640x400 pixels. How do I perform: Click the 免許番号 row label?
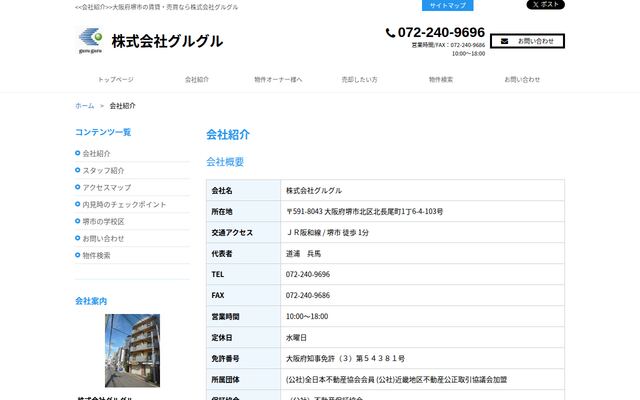pos(225,358)
